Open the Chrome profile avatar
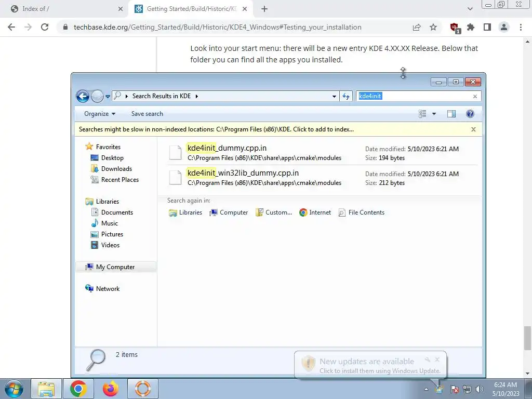Screen dimensions: 532x399 504,27
